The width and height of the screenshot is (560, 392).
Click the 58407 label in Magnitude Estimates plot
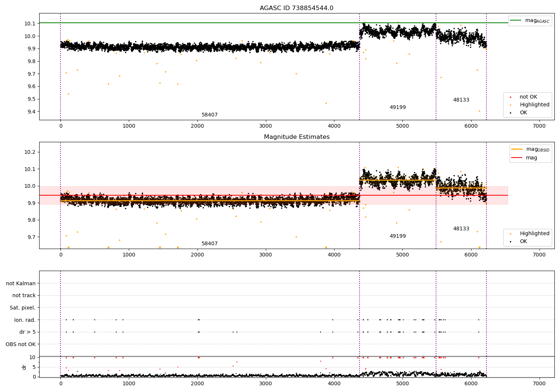coord(209,243)
